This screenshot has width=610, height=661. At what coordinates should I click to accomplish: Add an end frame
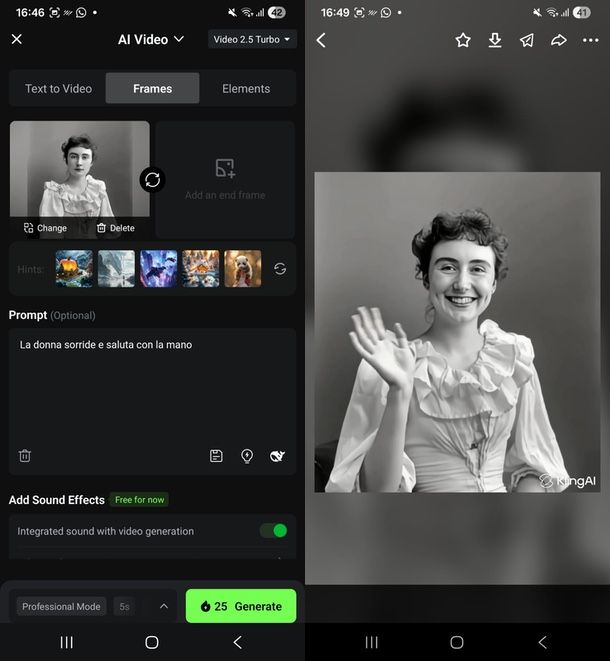225,180
